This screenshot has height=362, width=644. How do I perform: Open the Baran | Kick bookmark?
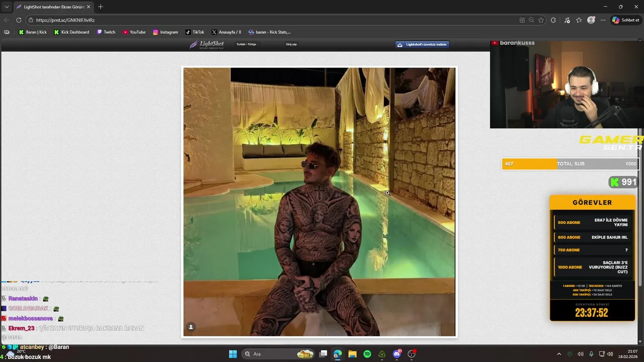pos(33,32)
